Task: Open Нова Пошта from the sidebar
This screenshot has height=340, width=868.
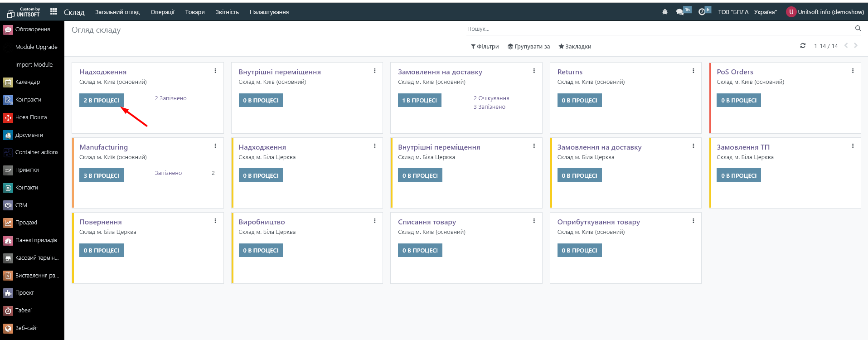Action: click(x=31, y=117)
